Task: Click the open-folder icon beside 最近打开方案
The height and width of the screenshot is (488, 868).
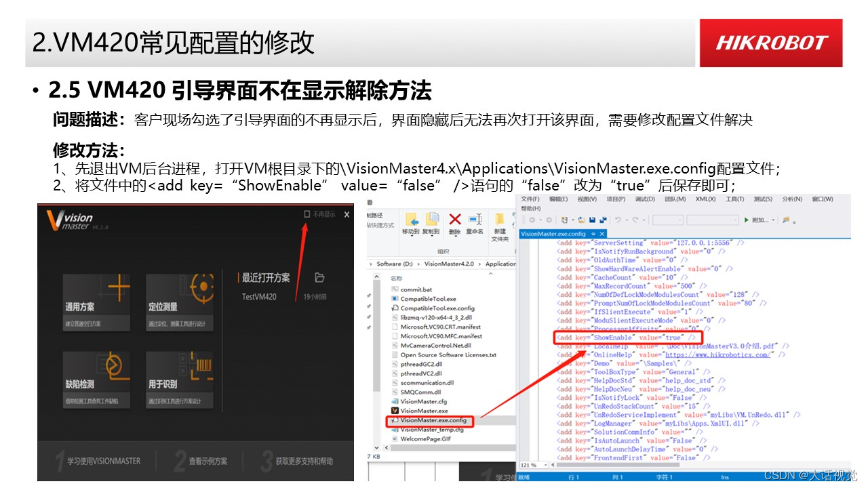Action: [319, 277]
